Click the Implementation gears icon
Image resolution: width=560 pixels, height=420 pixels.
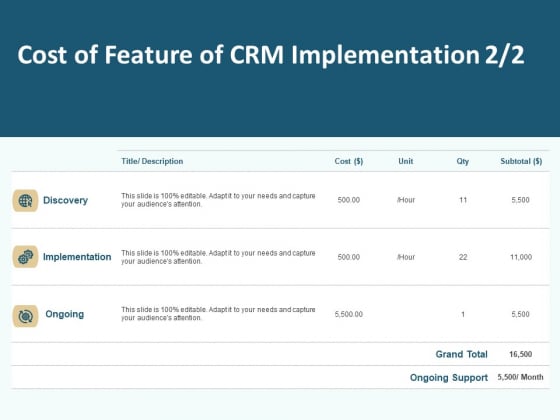coord(25,257)
